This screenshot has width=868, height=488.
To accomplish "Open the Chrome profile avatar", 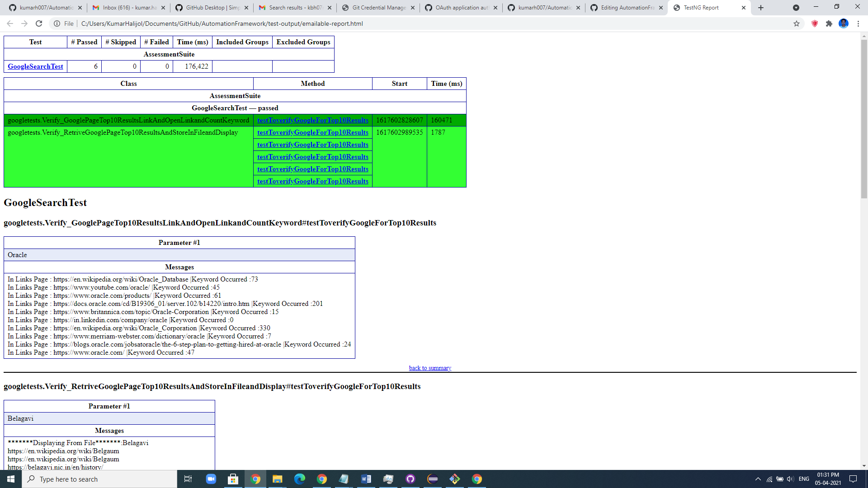I will click(844, 23).
